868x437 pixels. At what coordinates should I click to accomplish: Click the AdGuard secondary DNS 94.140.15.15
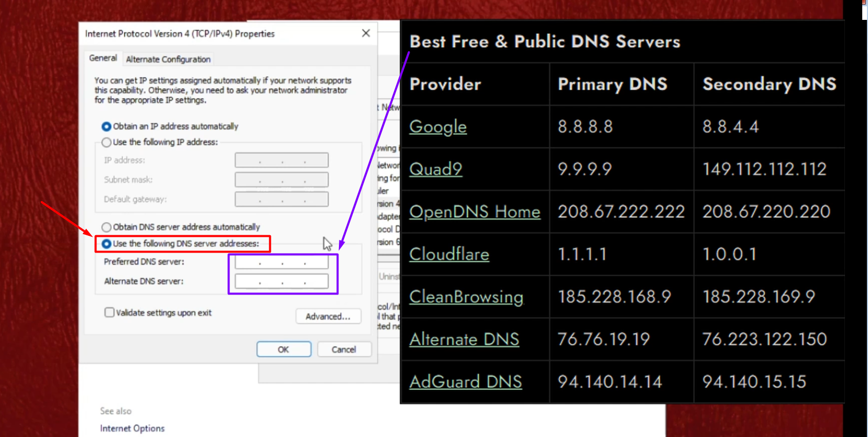[x=754, y=382]
